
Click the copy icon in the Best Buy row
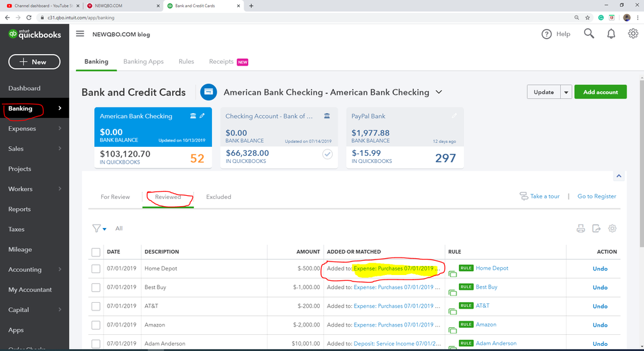453,292
